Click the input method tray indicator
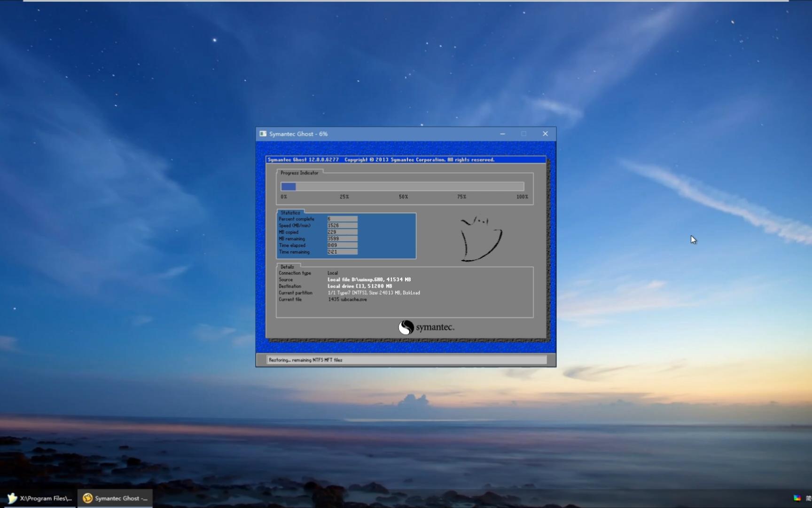The width and height of the screenshot is (812, 508). point(808,498)
